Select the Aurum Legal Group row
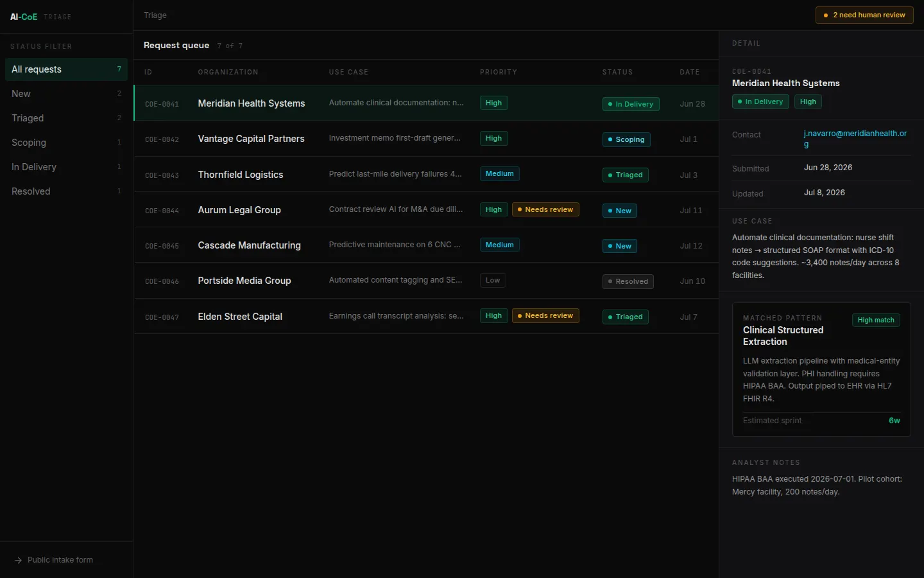 tap(426, 210)
